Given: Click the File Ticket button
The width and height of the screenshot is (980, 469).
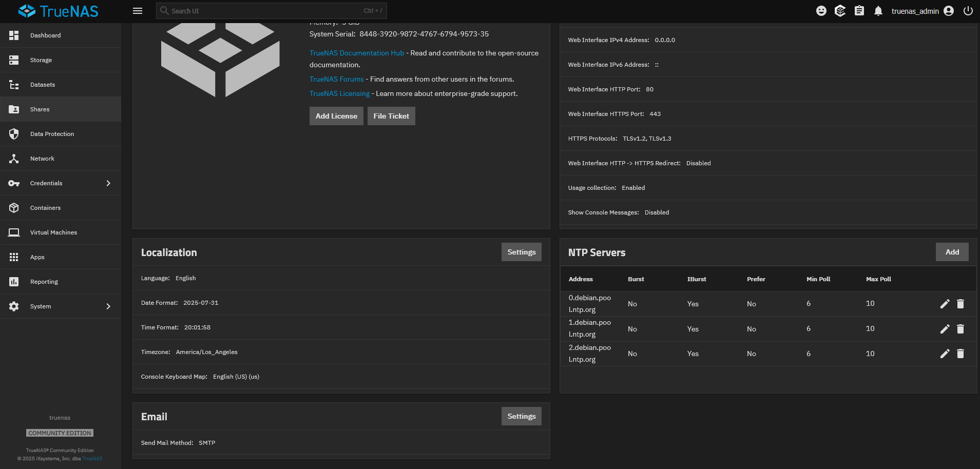Looking at the screenshot, I should [x=391, y=116].
